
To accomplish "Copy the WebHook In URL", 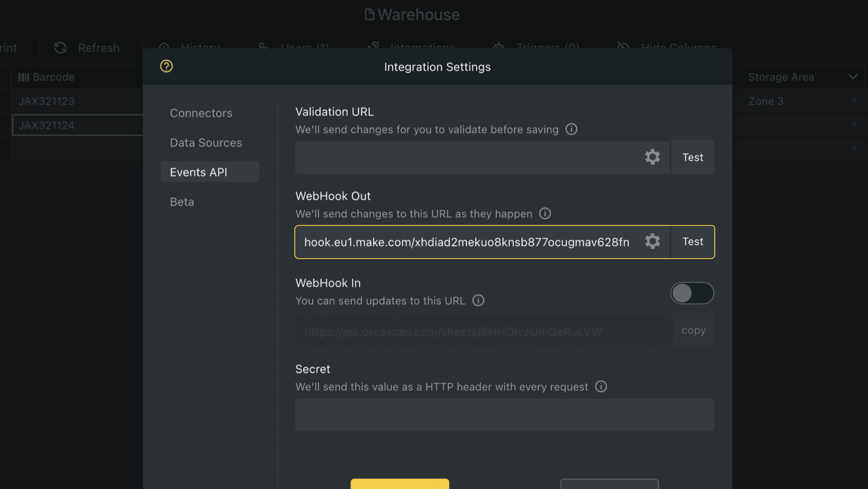I will tap(693, 330).
